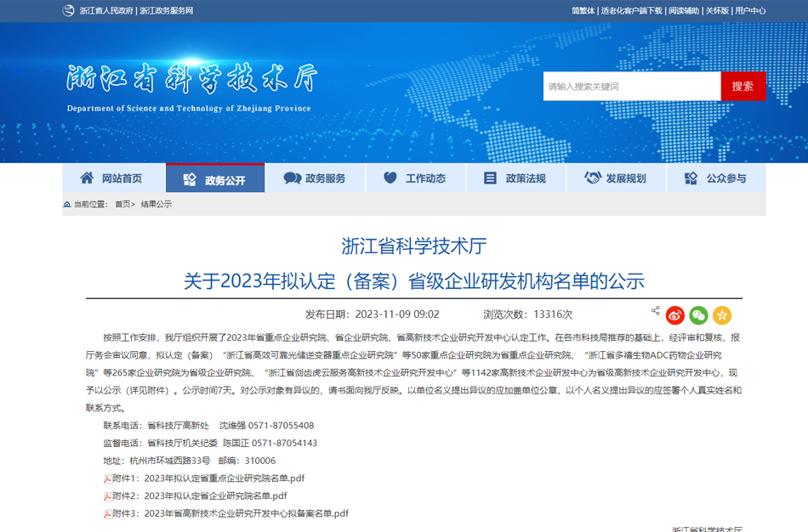Click the Zhejiang government logo icon at top left
The width and height of the screenshot is (808, 532).
point(68,10)
